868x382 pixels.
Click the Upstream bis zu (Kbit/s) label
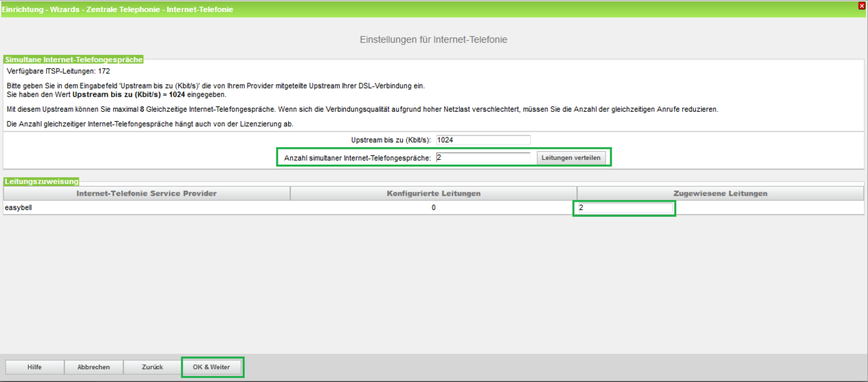[391, 140]
